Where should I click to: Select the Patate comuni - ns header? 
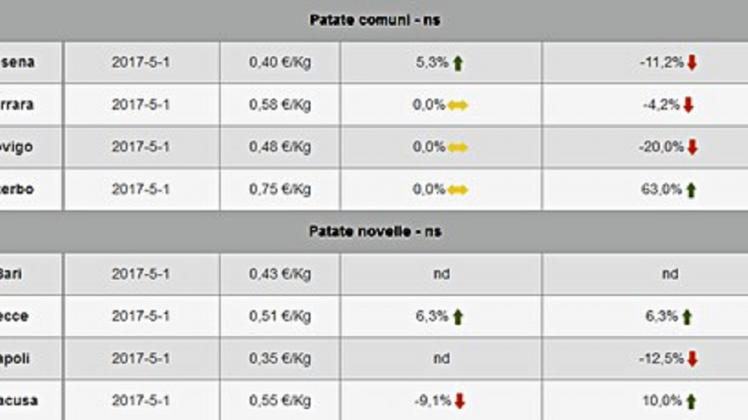pyautogui.click(x=375, y=20)
